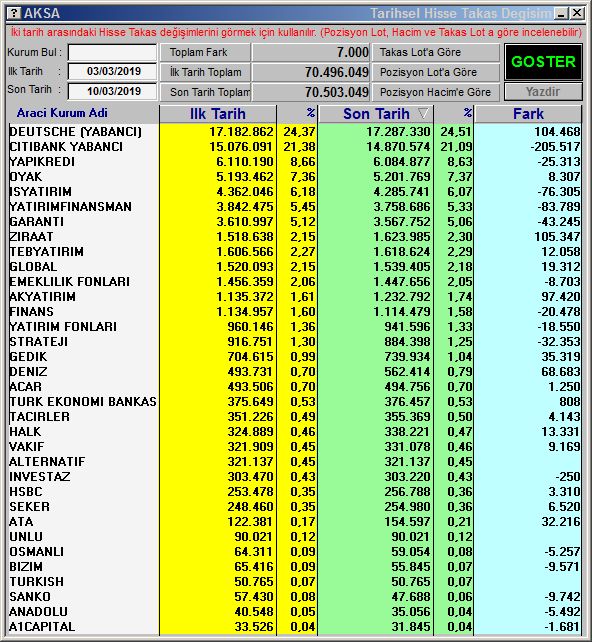Select the ACAR row
Viewport: 592px width, 642px height.
[295, 387]
